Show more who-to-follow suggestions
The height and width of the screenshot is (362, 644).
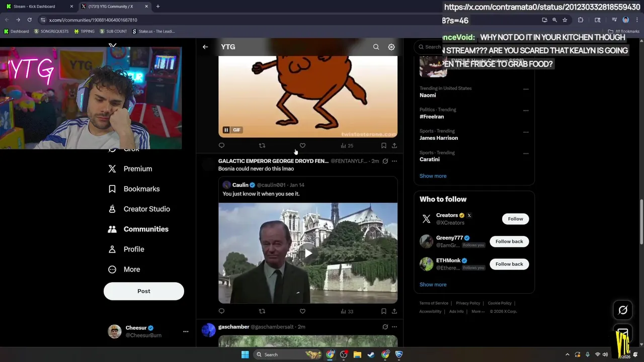tap(433, 285)
